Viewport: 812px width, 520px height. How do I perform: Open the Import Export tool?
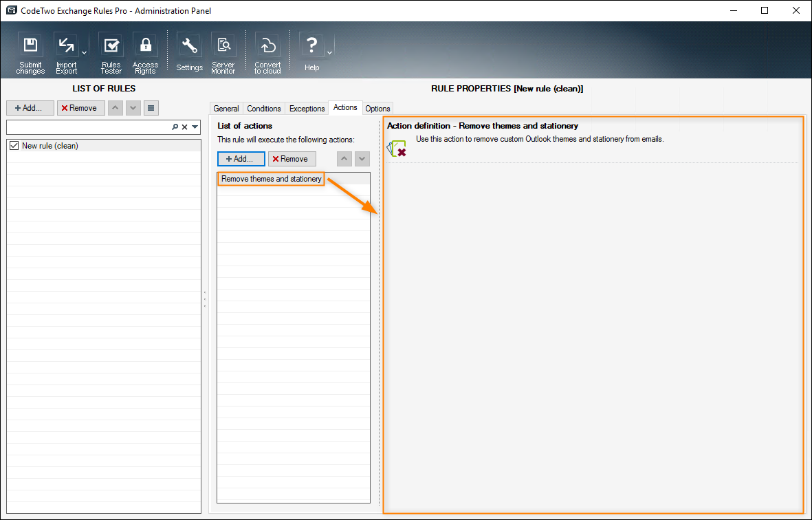[x=66, y=53]
